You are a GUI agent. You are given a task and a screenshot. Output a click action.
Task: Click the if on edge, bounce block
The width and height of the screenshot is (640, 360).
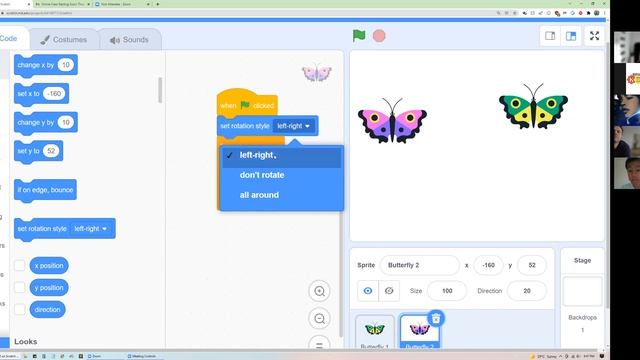(45, 190)
